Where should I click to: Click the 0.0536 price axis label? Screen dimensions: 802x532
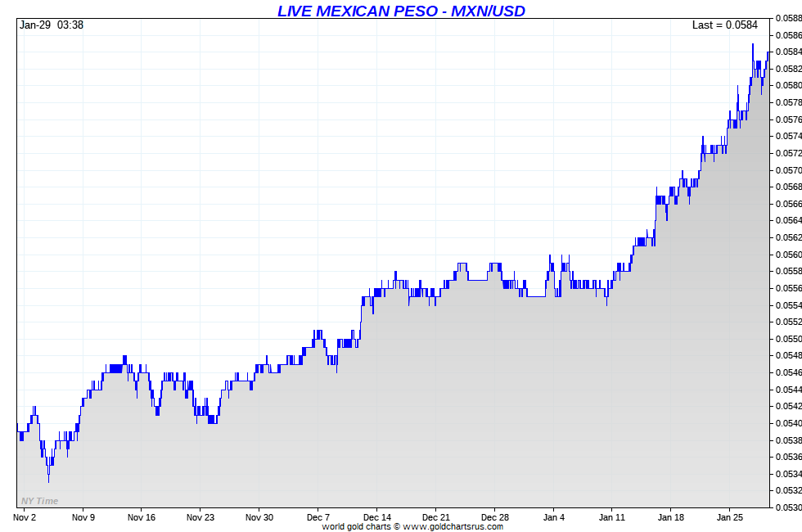[789, 457]
